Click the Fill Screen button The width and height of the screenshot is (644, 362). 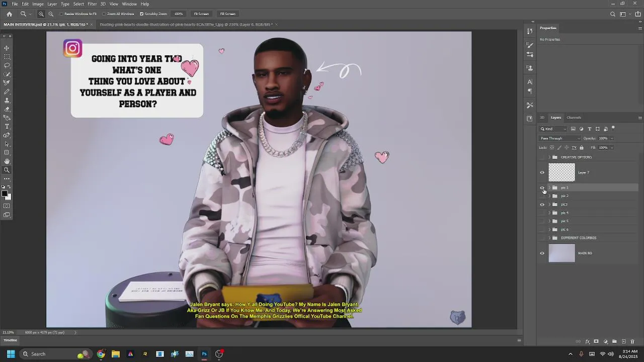[x=227, y=14]
